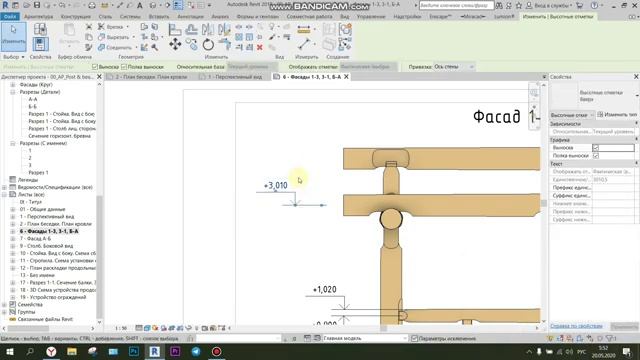The width and height of the screenshot is (640, 360).
Task: Toggle the Параметры исключения checkbox in status bar
Action: tap(414, 338)
